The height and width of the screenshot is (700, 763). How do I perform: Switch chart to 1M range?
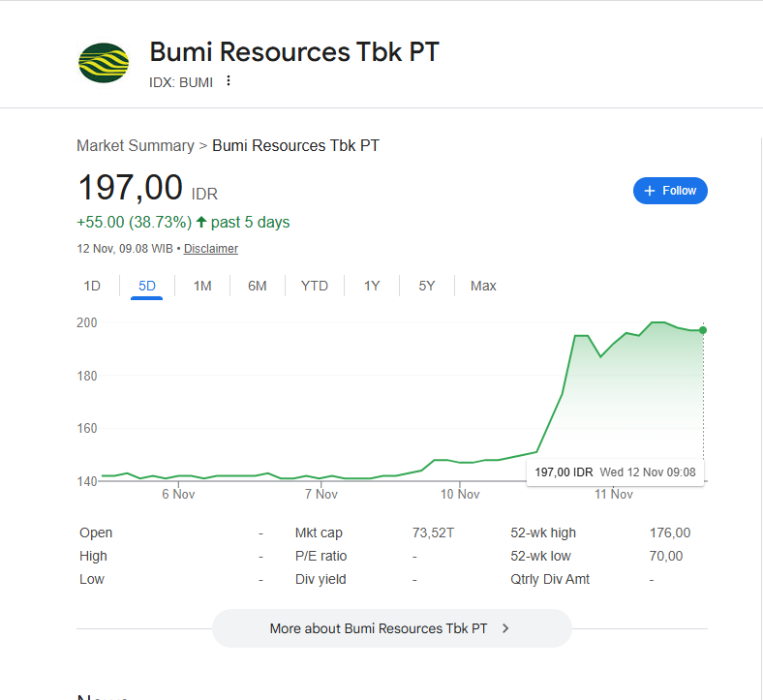pos(202,286)
